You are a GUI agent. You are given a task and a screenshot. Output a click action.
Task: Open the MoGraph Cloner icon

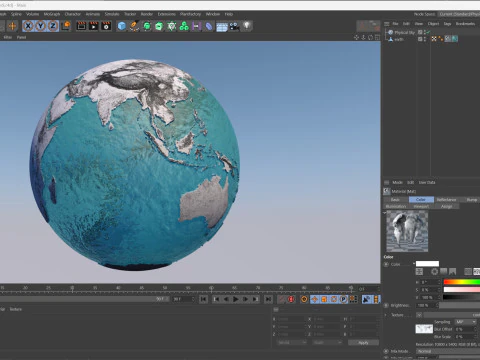click(x=184, y=26)
